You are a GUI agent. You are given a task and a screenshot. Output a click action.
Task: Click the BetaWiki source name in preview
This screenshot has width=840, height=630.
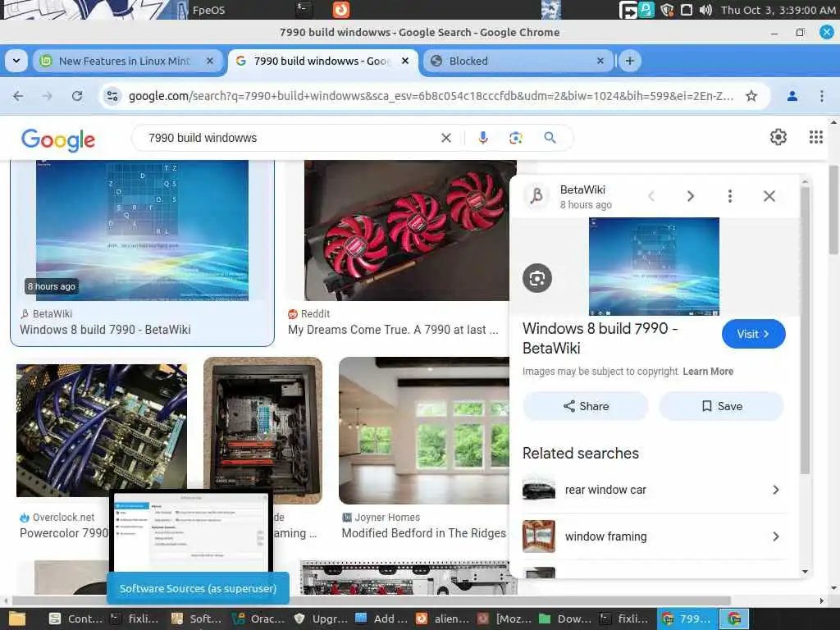(x=582, y=189)
